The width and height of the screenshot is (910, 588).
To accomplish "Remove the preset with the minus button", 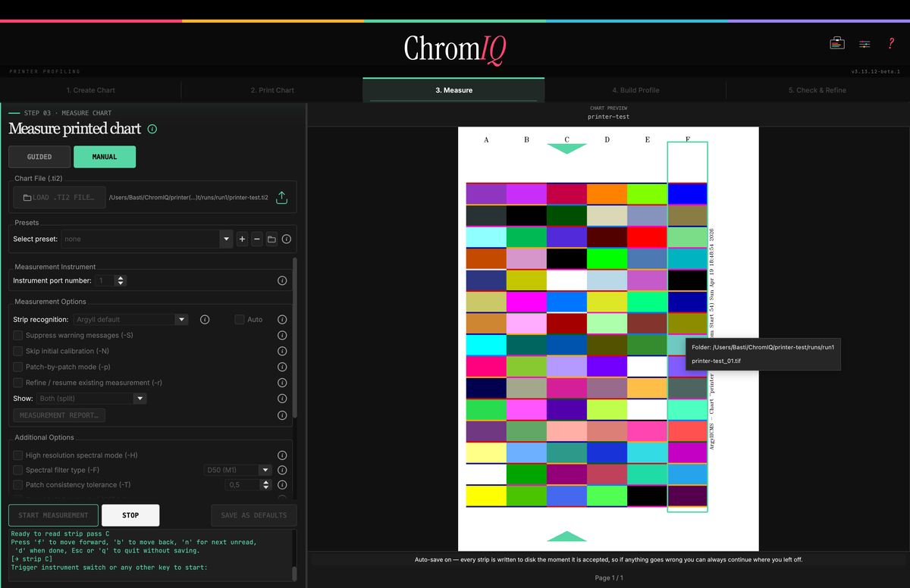I will point(256,239).
